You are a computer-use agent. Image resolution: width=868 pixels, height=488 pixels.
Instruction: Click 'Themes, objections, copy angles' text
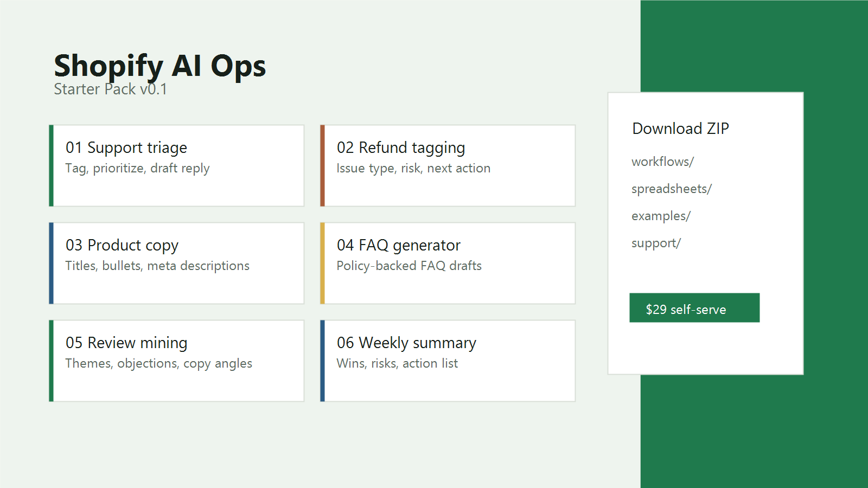click(x=158, y=363)
